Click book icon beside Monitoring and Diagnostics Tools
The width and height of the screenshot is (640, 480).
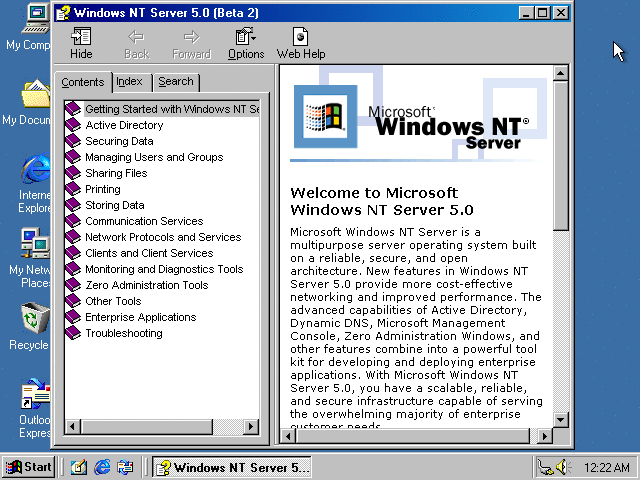pos(73,269)
